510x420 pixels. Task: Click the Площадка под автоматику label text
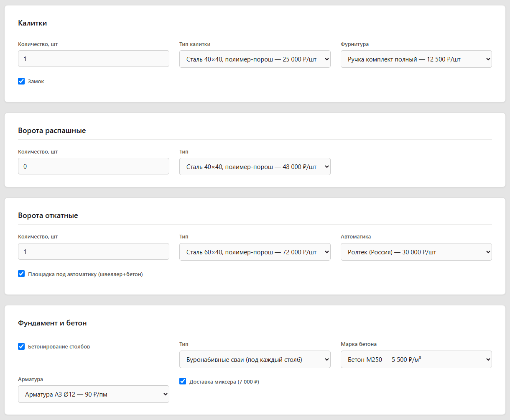(85, 274)
